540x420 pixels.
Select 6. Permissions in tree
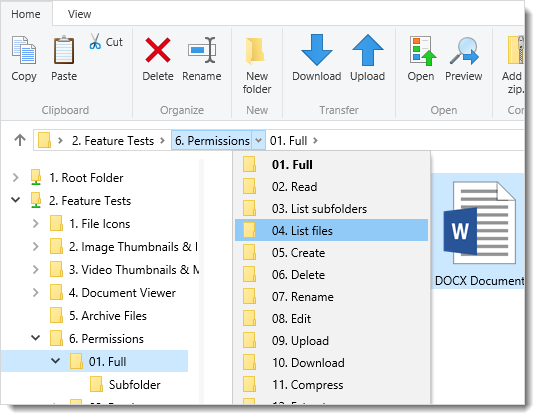106,339
